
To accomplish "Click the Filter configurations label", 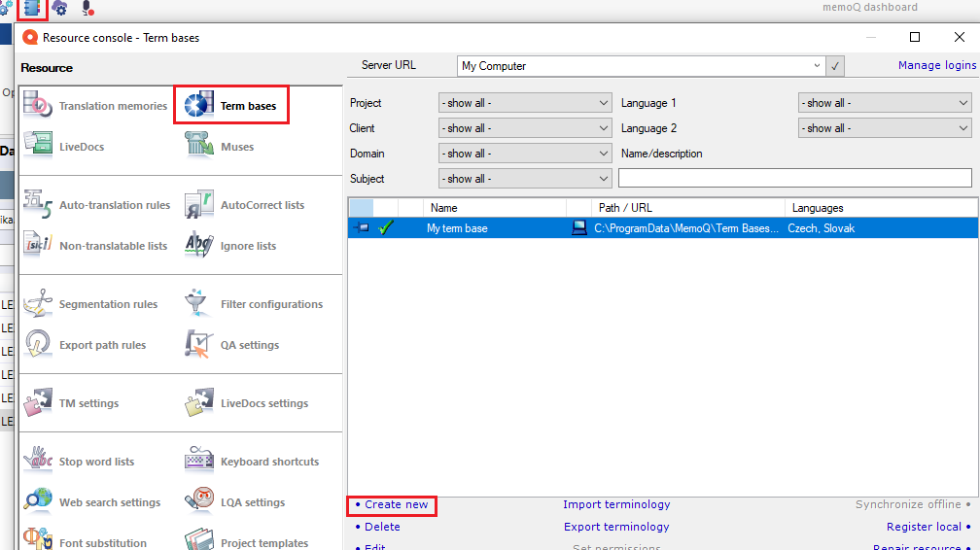I will pyautogui.click(x=271, y=304).
